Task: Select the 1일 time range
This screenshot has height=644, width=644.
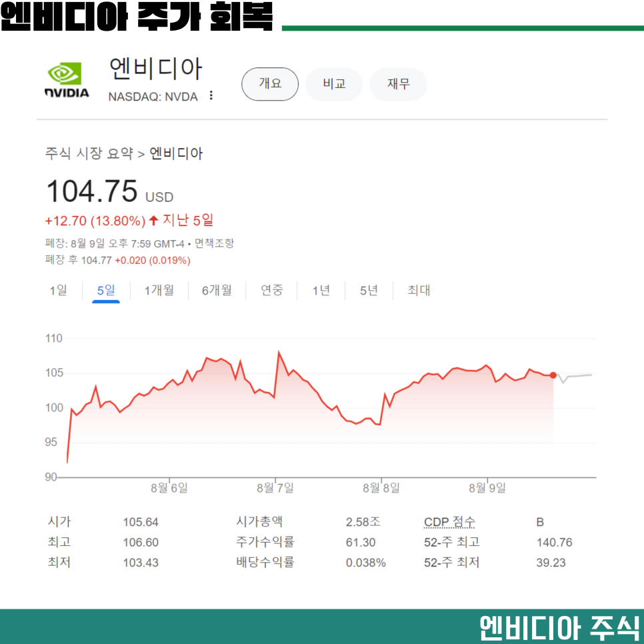Action: tap(58, 291)
